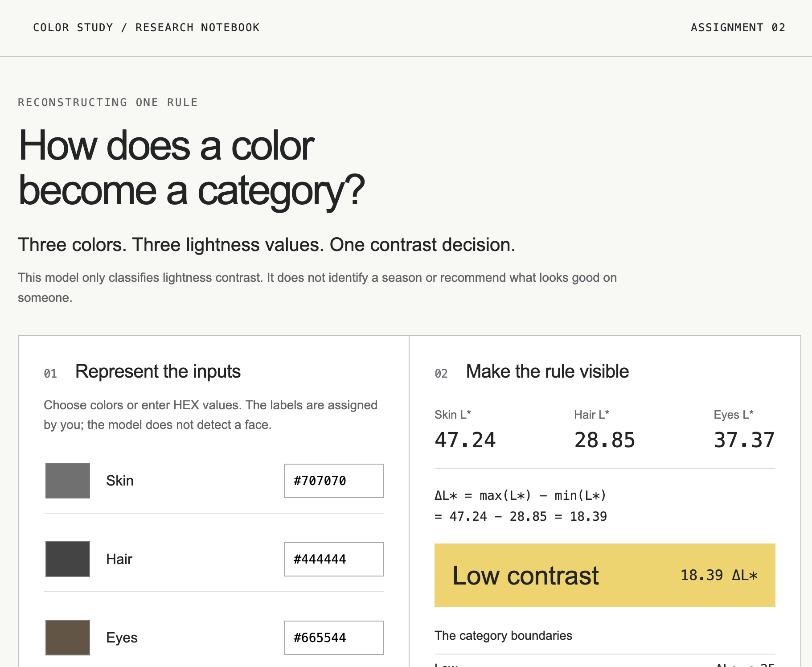Click 'The category boundaries' heading
Screen dimensions: 812x667
503,635
